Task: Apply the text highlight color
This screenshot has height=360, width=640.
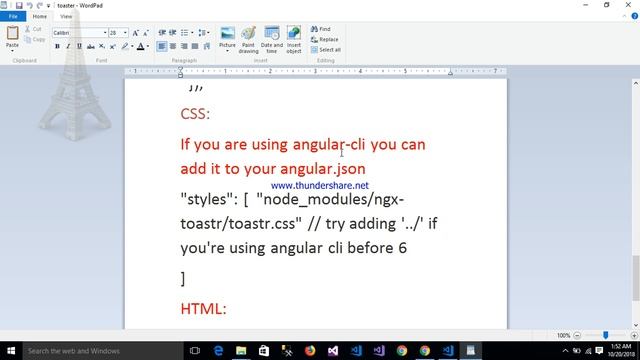Action: tap(125, 47)
